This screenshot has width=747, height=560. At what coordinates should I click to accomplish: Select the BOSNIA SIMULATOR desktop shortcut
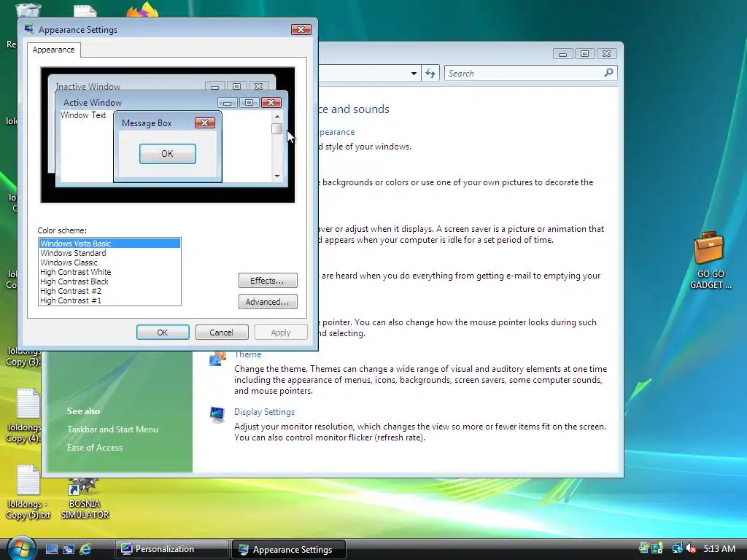pyautogui.click(x=85, y=499)
